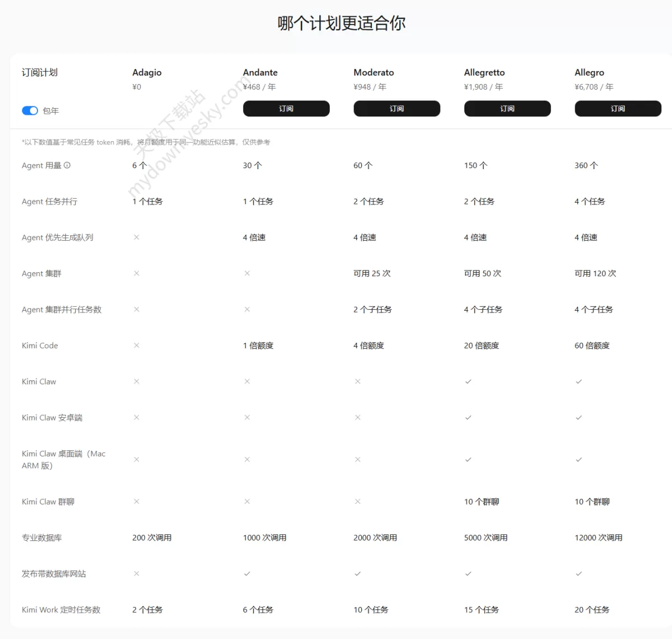
Task: Click the Andante X mark in Kimi Claw row
Action: click(x=247, y=381)
